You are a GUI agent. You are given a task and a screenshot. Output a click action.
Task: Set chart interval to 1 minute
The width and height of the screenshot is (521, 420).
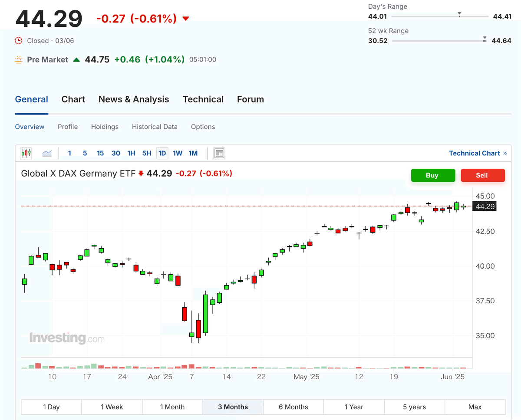69,153
